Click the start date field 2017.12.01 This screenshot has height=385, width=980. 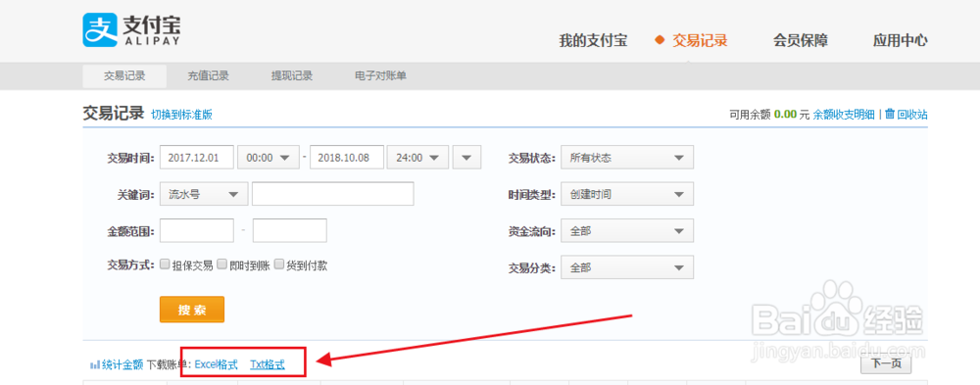[197, 158]
